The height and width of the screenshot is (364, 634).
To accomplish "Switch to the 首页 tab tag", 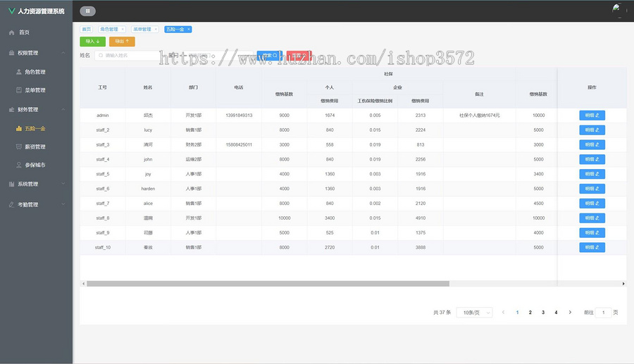I will 86,29.
